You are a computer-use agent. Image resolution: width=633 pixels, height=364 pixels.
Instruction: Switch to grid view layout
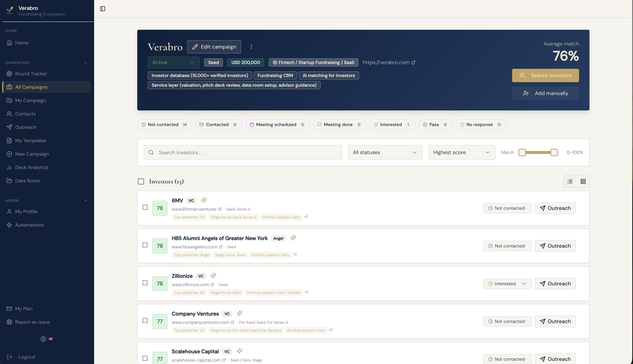pos(583,181)
